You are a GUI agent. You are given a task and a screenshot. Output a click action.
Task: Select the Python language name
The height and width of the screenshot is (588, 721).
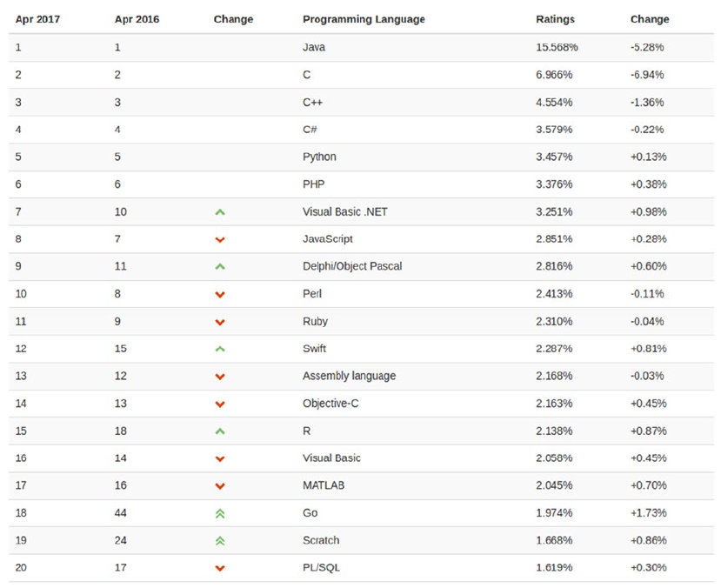[319, 157]
